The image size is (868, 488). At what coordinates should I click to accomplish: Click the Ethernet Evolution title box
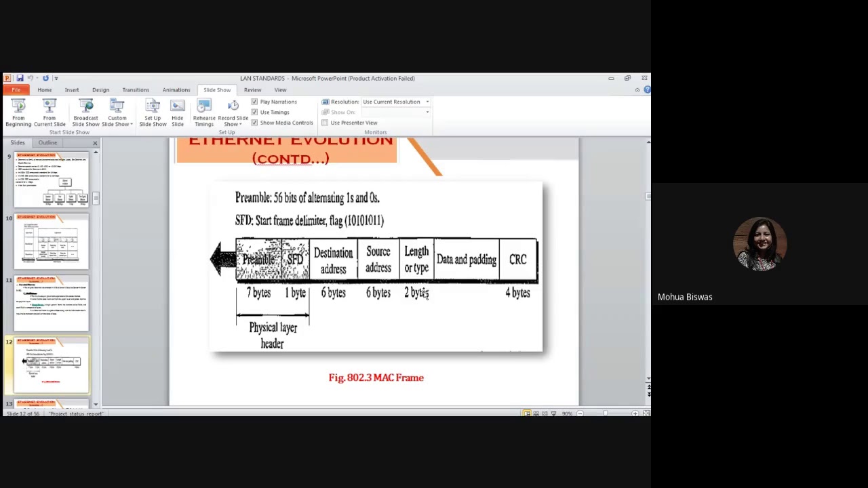pyautogui.click(x=287, y=150)
